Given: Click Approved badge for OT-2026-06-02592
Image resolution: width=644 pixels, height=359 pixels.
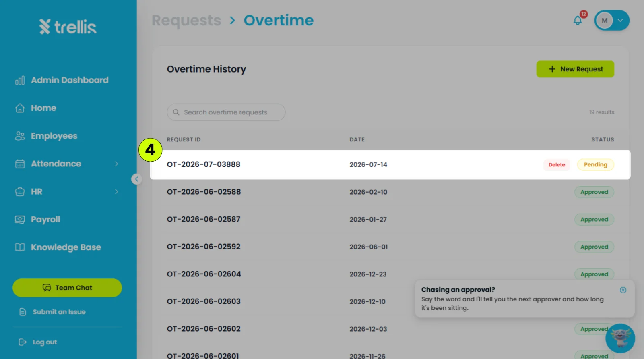Looking at the screenshot, I should [594, 247].
